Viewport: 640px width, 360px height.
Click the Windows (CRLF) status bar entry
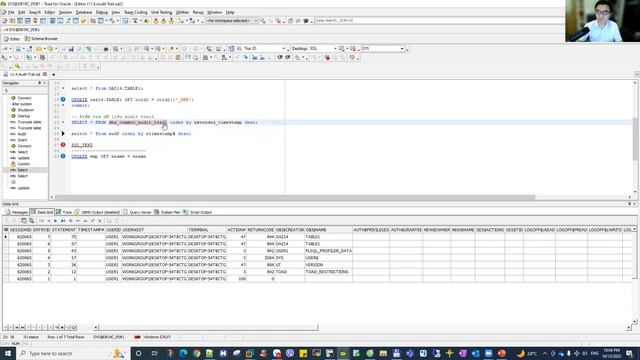click(x=157, y=337)
